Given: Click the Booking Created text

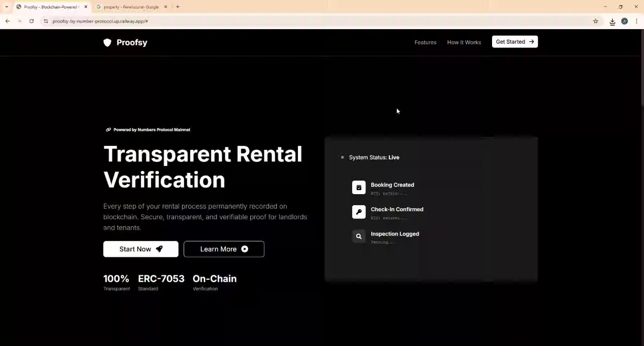Looking at the screenshot, I should 392,185.
